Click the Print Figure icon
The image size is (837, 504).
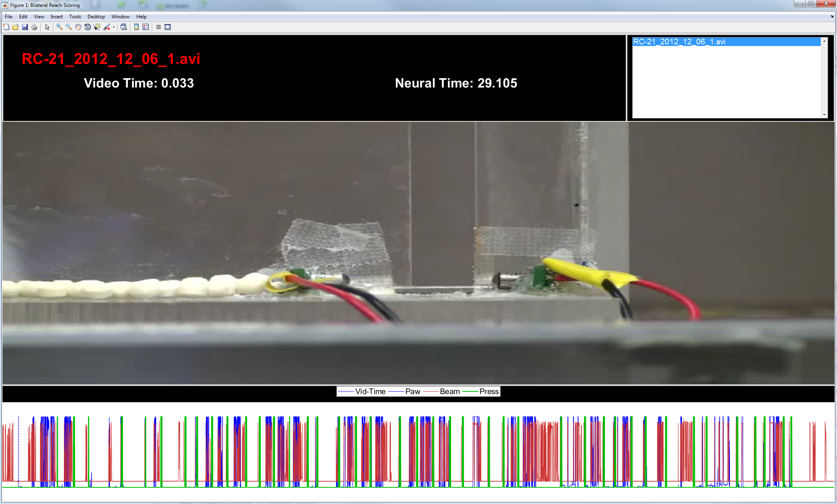click(x=34, y=27)
